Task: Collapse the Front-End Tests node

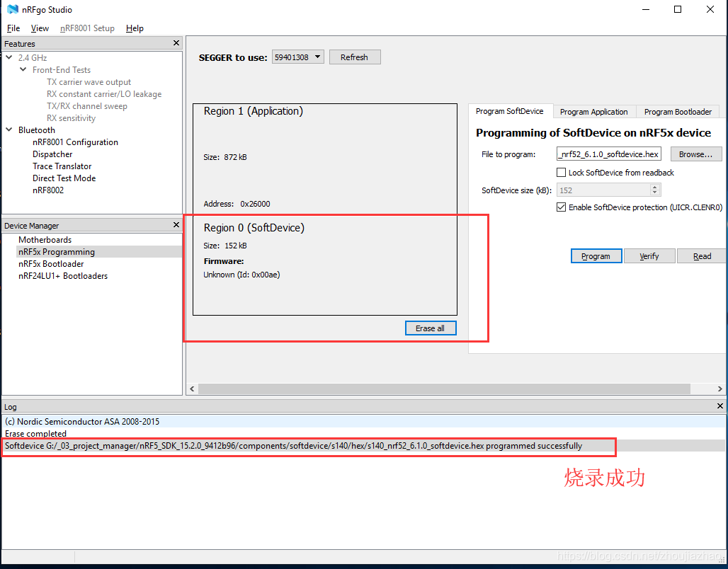Action: (23, 69)
